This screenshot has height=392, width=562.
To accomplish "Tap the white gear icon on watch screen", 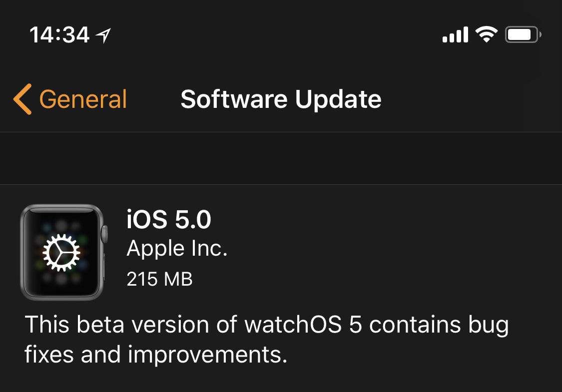I will click(x=61, y=253).
